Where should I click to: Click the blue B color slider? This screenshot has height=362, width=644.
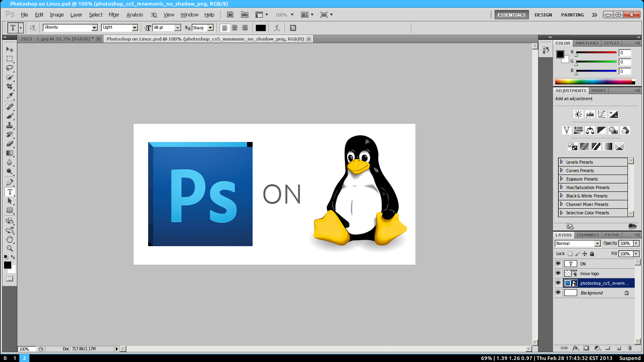pos(596,71)
